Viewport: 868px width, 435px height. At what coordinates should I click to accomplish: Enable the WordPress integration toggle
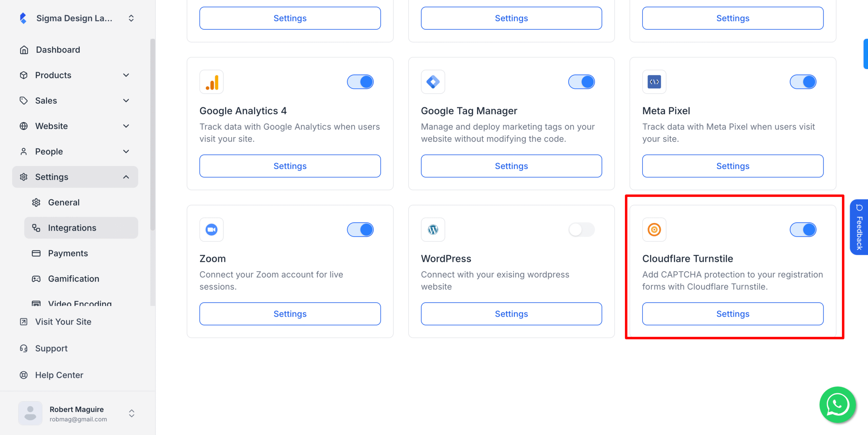[x=581, y=230]
